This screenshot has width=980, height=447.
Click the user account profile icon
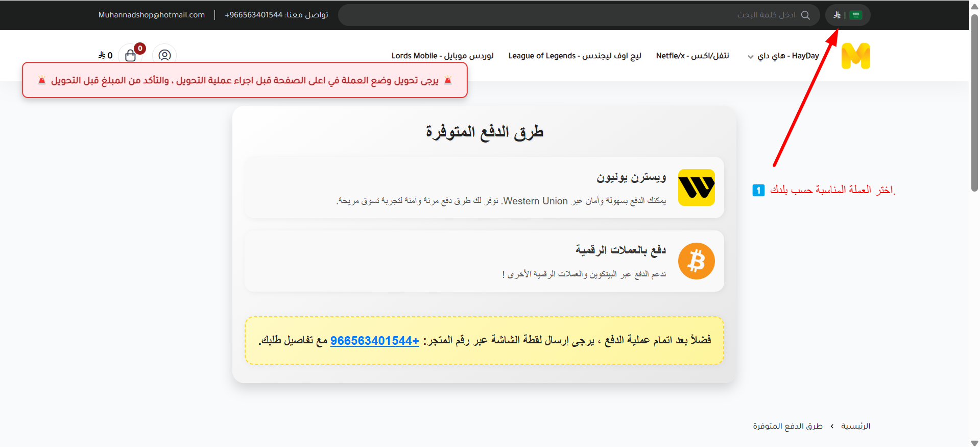pos(164,55)
